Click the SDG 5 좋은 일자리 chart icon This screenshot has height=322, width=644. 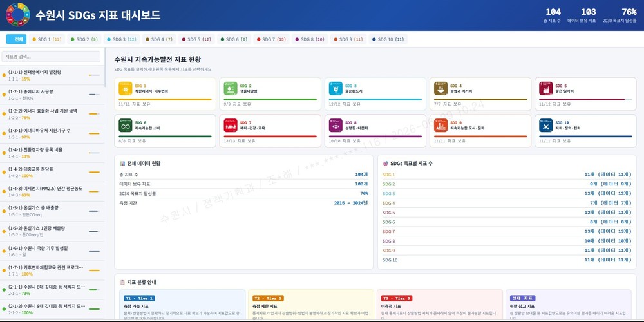(546, 88)
